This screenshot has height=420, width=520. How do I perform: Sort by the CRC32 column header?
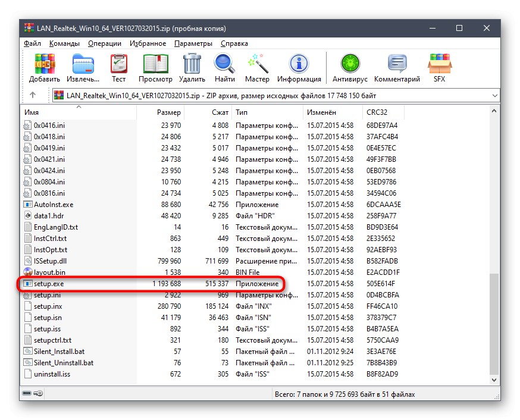point(383,112)
